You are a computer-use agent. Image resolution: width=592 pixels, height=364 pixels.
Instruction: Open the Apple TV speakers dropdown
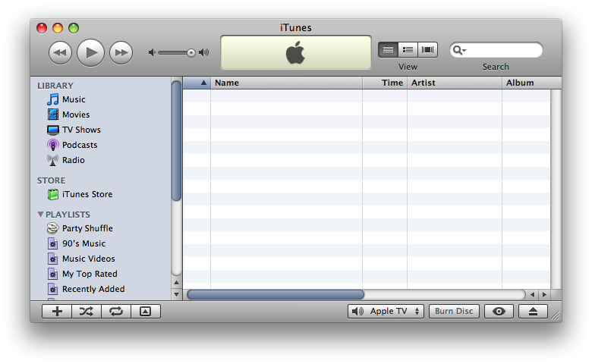386,311
